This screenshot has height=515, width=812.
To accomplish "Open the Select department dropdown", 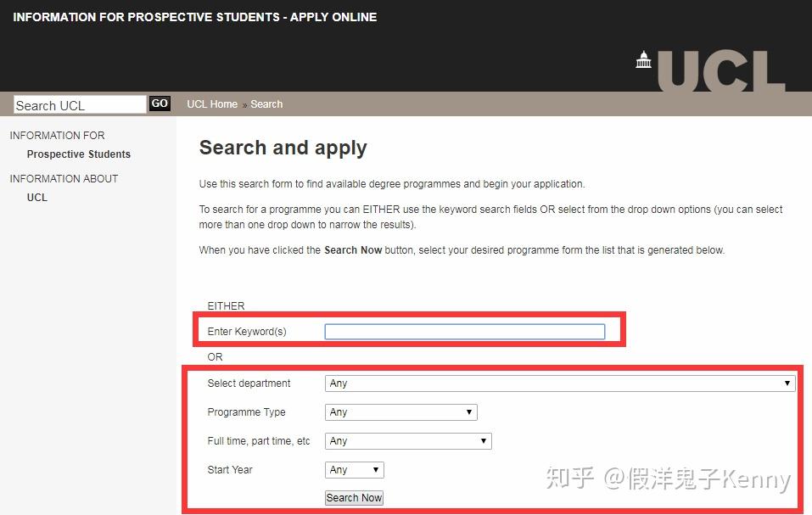I will coord(558,383).
